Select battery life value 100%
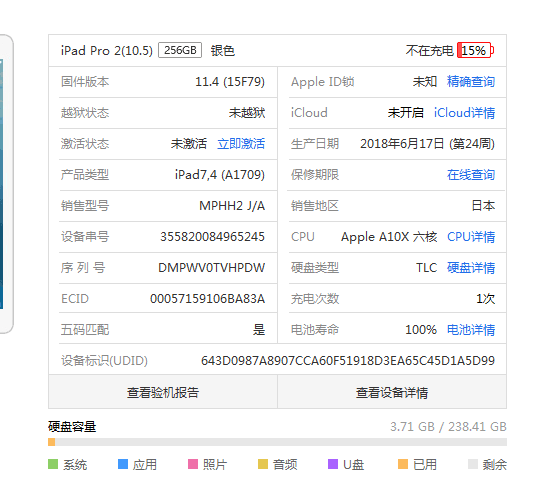The height and width of the screenshot is (485, 548). (421, 330)
